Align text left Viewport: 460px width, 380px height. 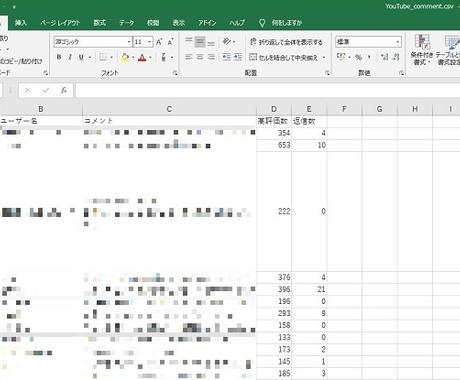click(x=189, y=57)
